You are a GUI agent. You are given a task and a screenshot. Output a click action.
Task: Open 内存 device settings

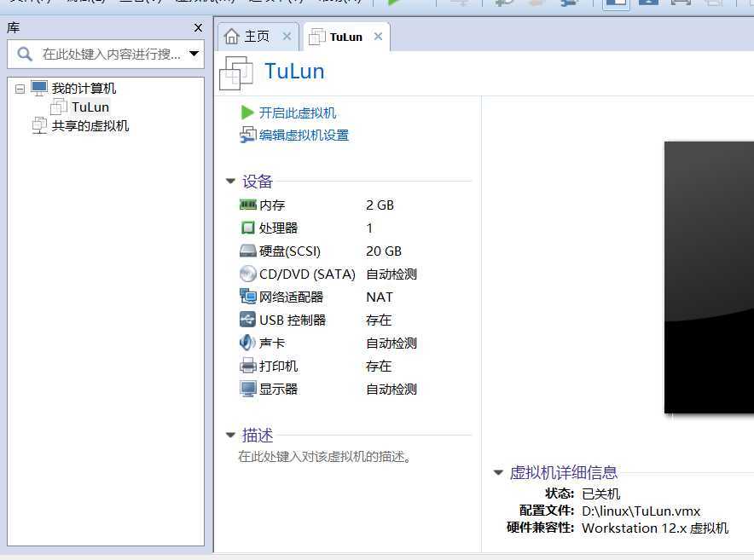point(272,205)
